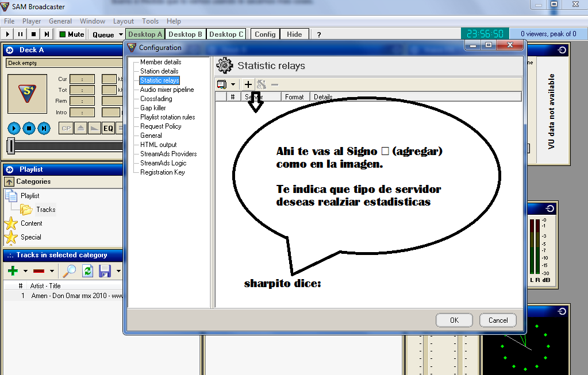Open dropdown next to red minus icon

point(52,271)
